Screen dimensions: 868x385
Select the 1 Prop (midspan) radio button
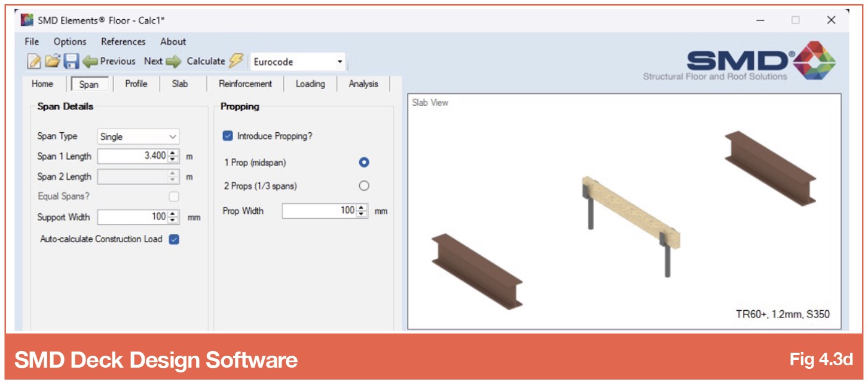point(364,163)
